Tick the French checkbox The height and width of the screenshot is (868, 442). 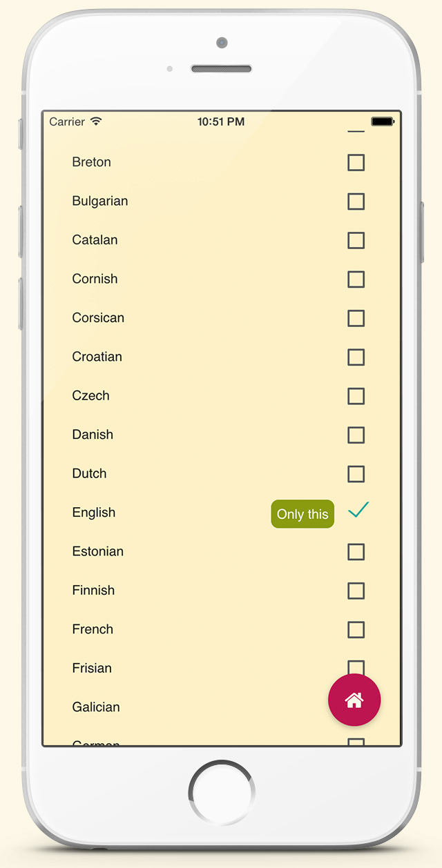[356, 630]
